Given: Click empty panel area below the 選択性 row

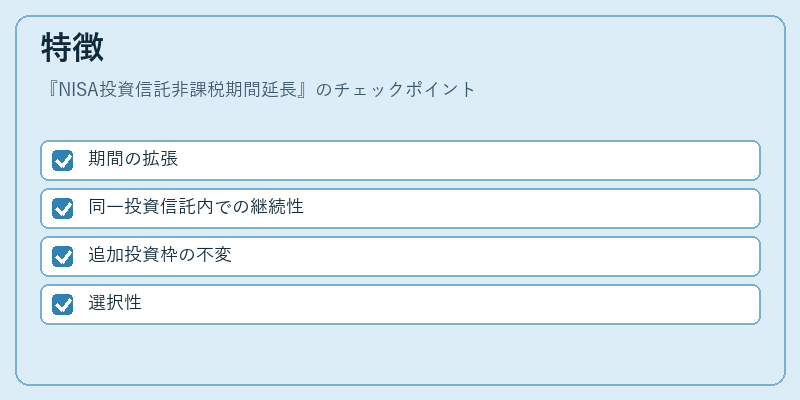Looking at the screenshot, I should point(400,354).
